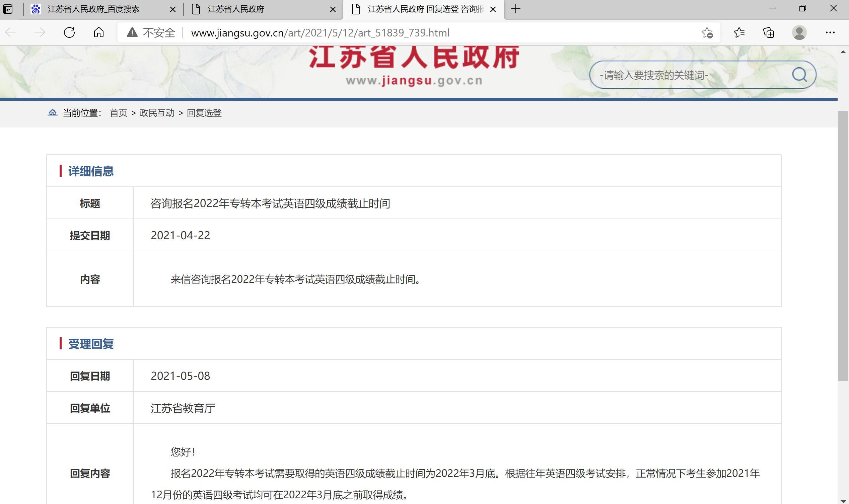Click the 详细信息 section heading
Screen dimensions: 849x504
click(91, 171)
